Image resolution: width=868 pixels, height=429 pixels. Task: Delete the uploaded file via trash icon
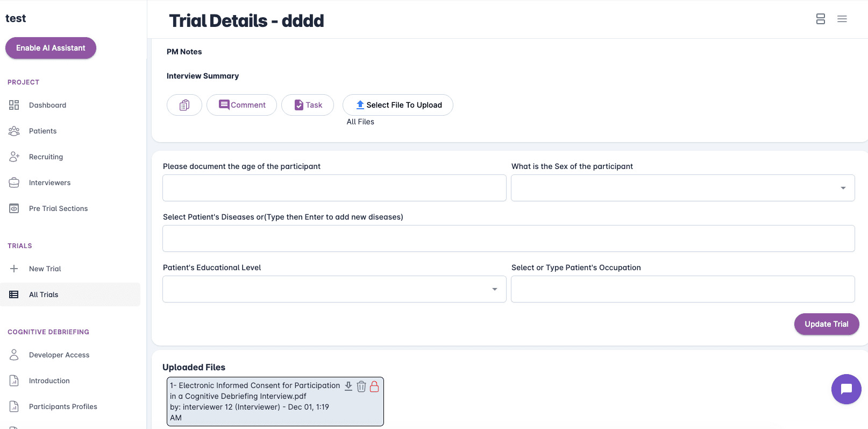(361, 386)
